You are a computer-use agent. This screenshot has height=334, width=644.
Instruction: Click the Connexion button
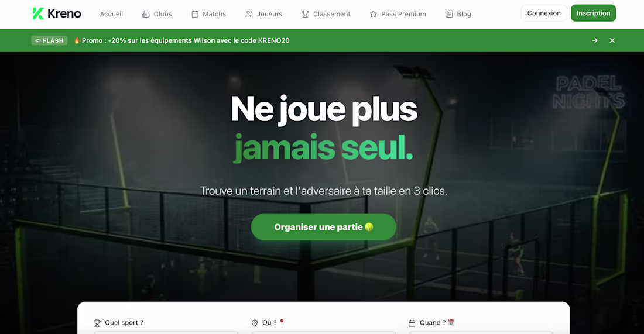(x=544, y=13)
